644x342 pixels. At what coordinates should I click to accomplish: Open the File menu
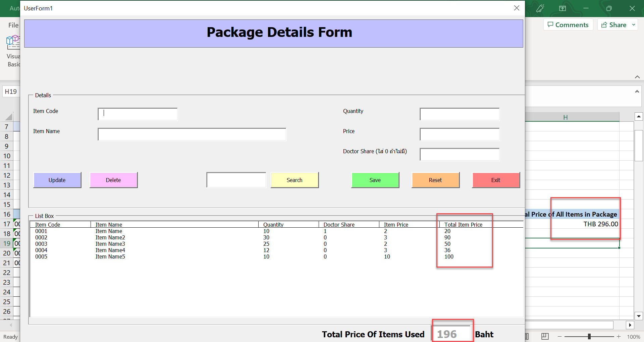tap(13, 25)
